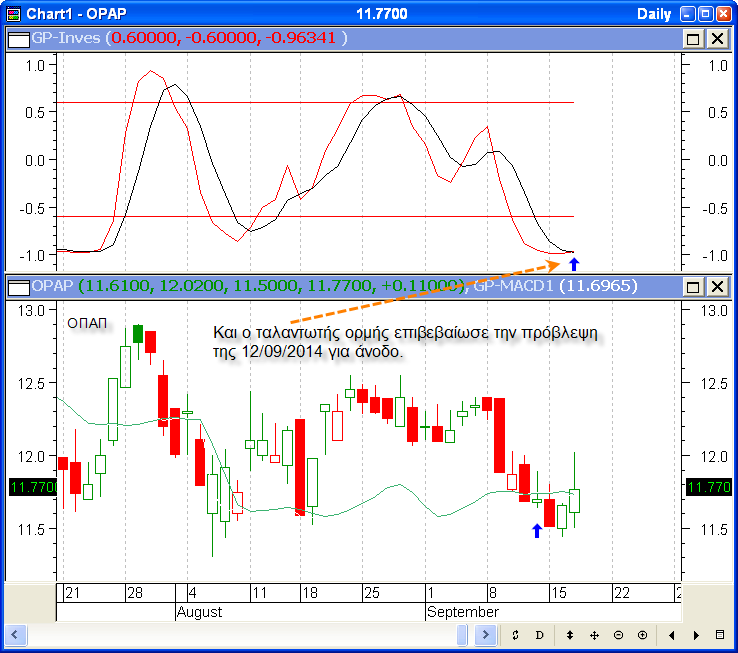Click the horizontal scrollbar's right arrow button
This screenshot has height=653, width=738.
(x=486, y=635)
